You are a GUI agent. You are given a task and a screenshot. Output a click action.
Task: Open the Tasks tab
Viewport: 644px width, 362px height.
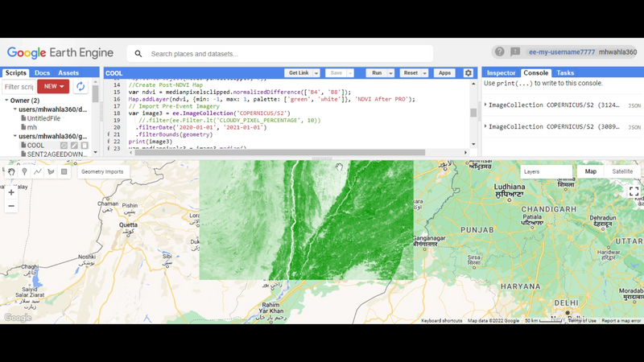565,72
